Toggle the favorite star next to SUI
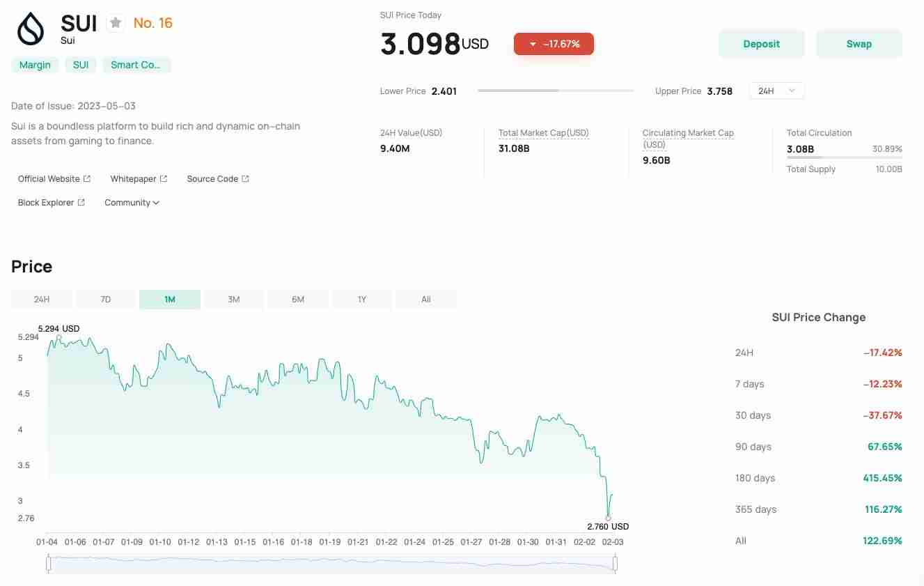The image size is (924, 586). click(x=116, y=23)
